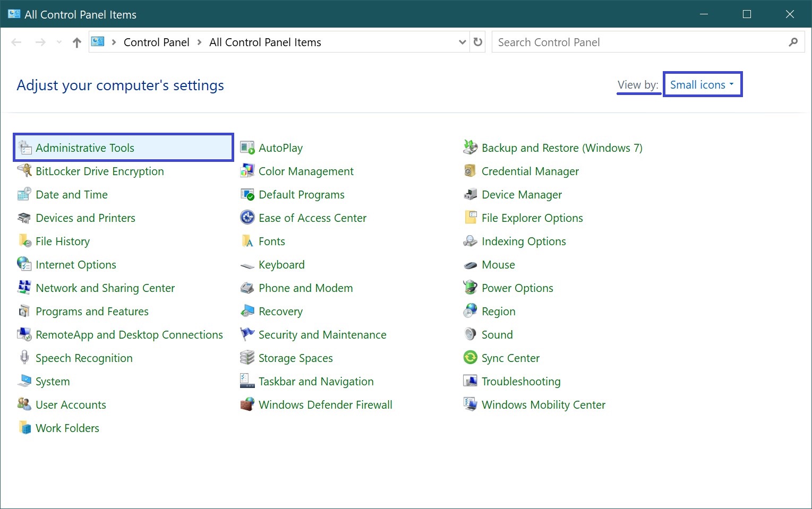Click the Sound speaker icon
The width and height of the screenshot is (812, 509).
pos(471,334)
